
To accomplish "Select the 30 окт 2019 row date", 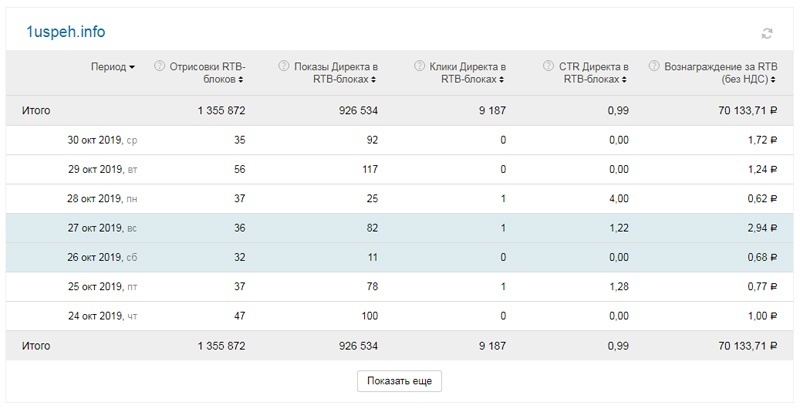I will pos(95,140).
